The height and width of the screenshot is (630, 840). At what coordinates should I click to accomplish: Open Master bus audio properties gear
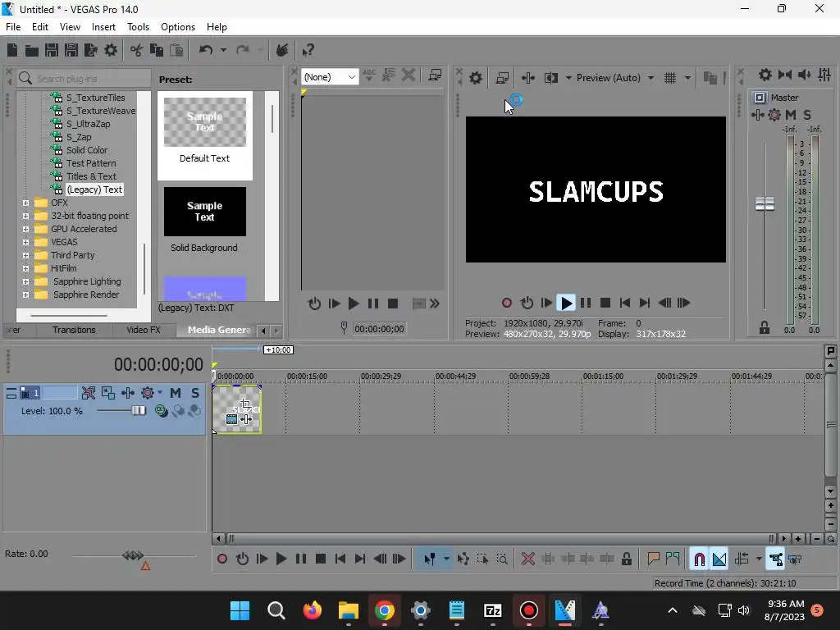[765, 75]
